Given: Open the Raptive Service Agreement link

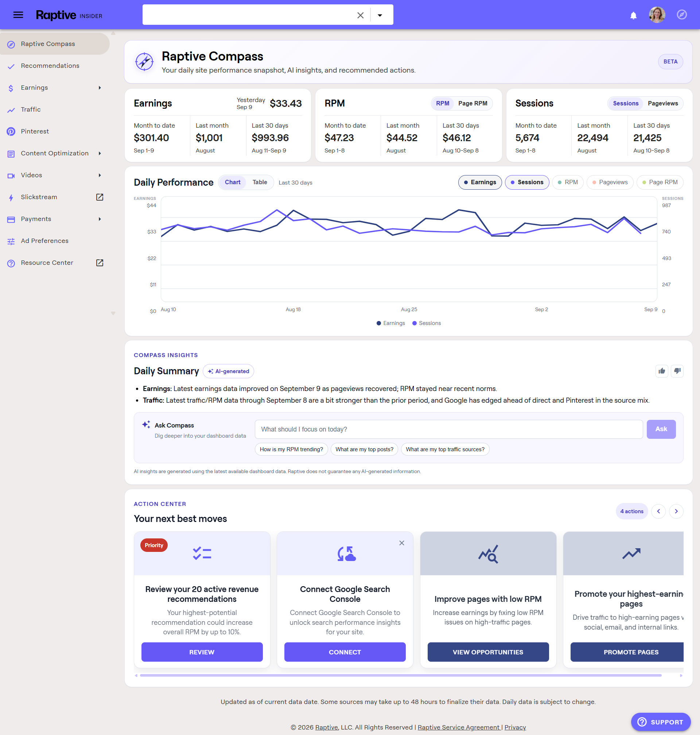Looking at the screenshot, I should 459,728.
